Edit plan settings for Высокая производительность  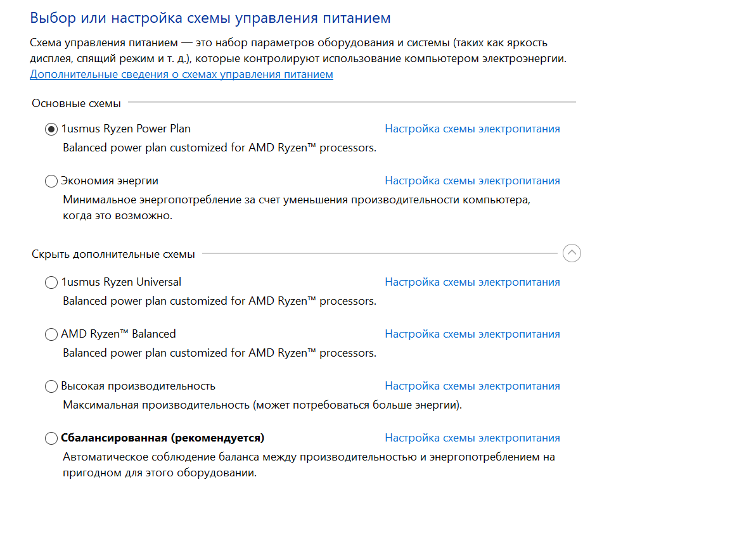(472, 386)
